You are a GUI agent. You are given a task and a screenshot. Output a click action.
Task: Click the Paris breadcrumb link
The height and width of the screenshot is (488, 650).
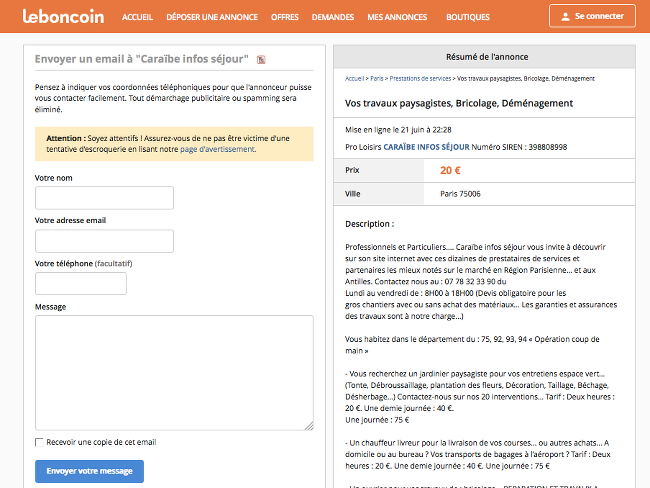click(378, 77)
